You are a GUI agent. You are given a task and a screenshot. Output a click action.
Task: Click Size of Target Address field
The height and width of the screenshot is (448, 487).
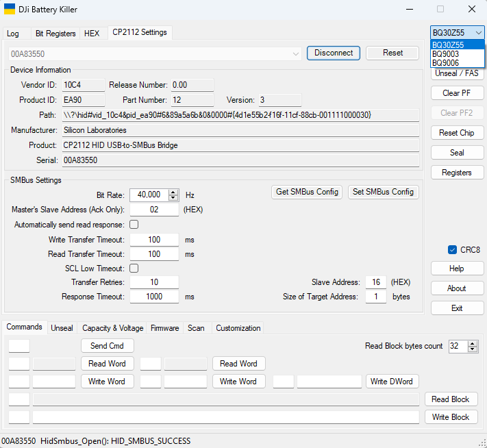(x=376, y=297)
